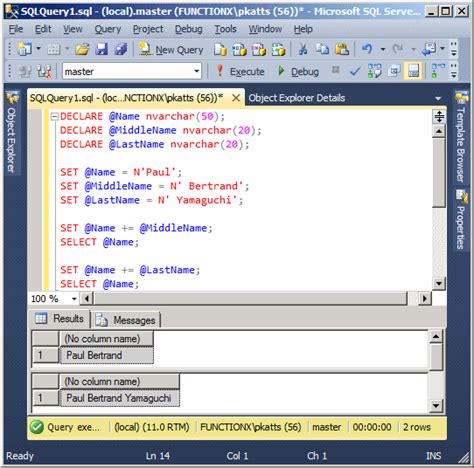Select the Results tab
The image size is (474, 468).
tap(59, 318)
